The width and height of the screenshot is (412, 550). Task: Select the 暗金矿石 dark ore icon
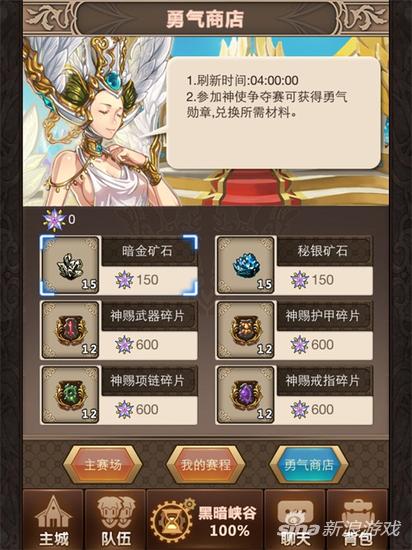(70, 265)
